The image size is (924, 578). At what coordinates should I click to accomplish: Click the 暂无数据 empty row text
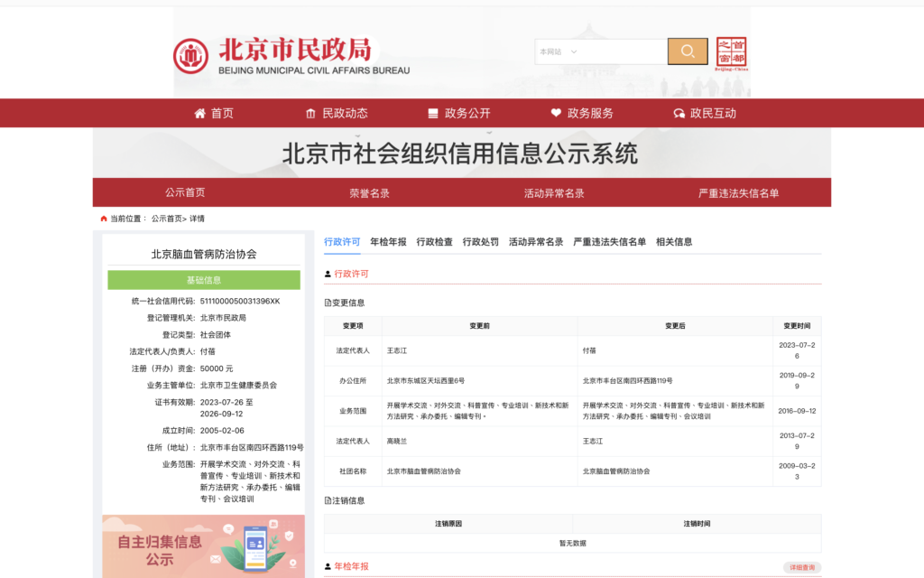(573, 543)
